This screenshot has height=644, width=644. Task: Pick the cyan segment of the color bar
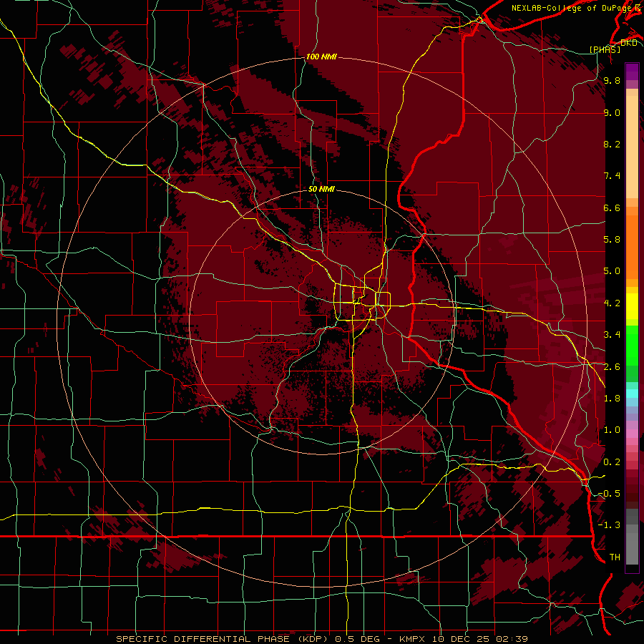[632, 394]
